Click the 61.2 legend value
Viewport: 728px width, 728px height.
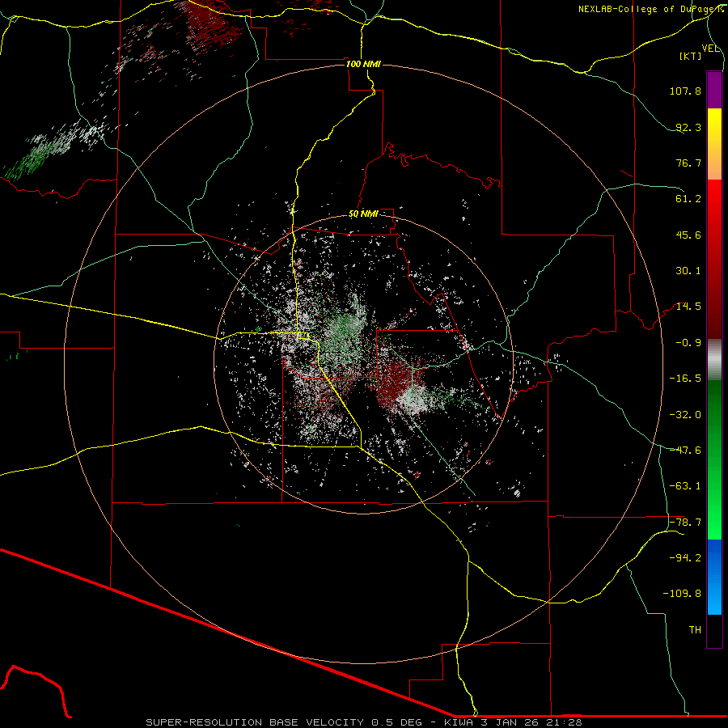coord(688,199)
